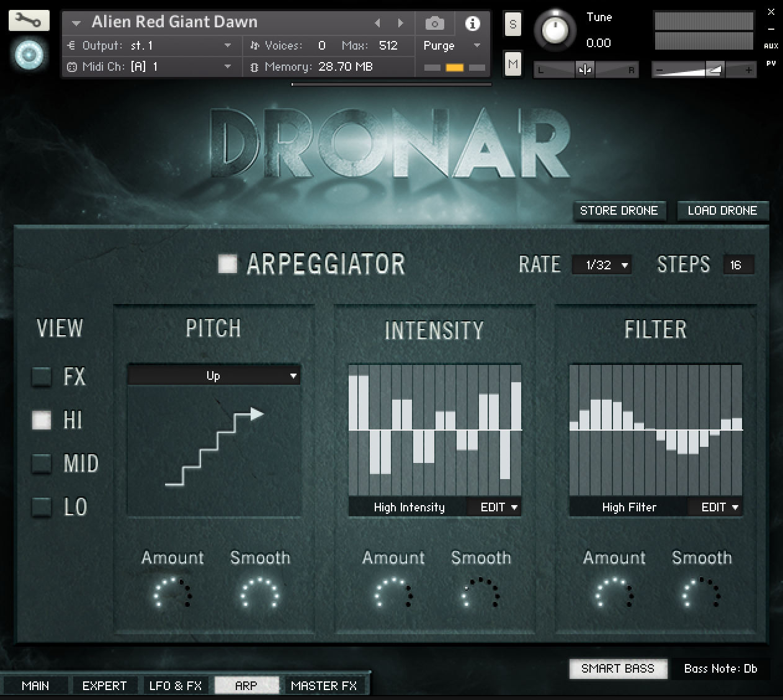Enable the Arpeggiator toggle
783x700 pixels.
tap(228, 264)
